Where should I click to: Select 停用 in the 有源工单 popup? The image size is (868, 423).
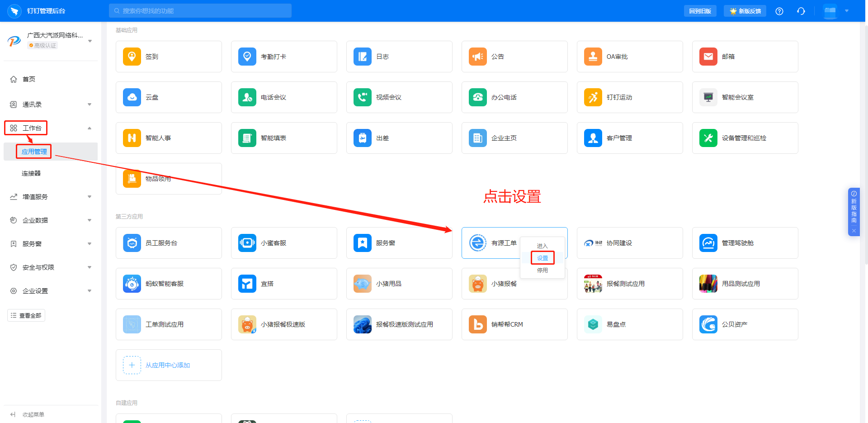542,270
